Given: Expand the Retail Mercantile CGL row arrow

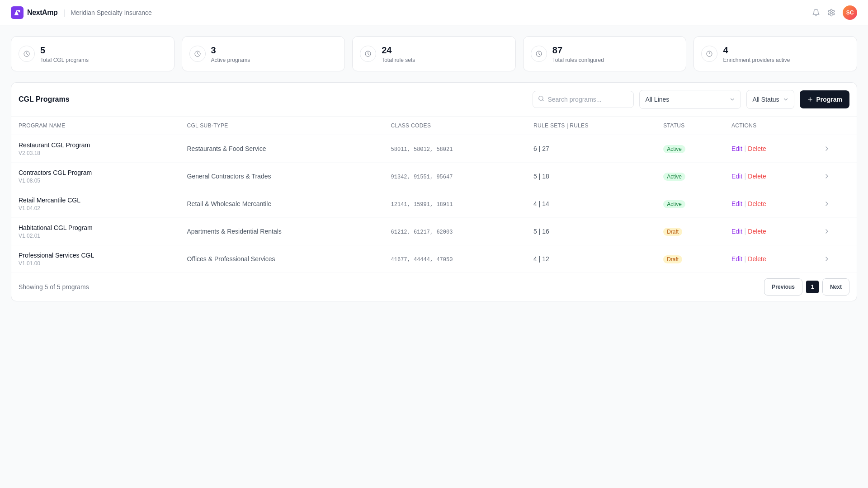Looking at the screenshot, I should click(x=827, y=204).
